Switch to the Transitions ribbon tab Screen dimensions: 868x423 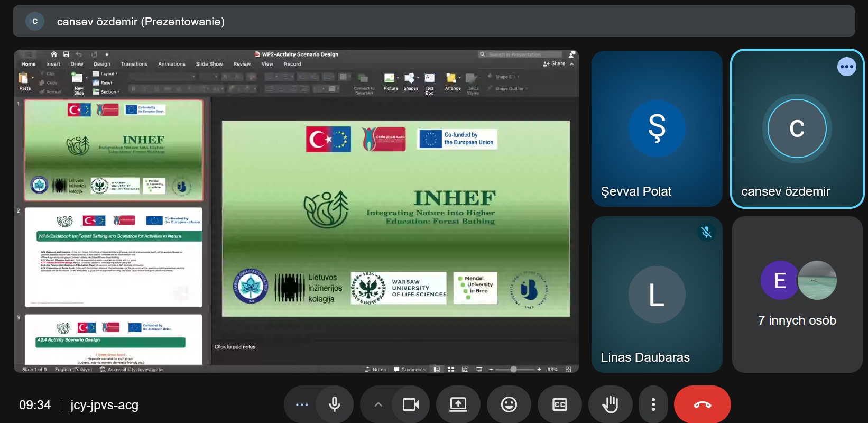(x=134, y=64)
